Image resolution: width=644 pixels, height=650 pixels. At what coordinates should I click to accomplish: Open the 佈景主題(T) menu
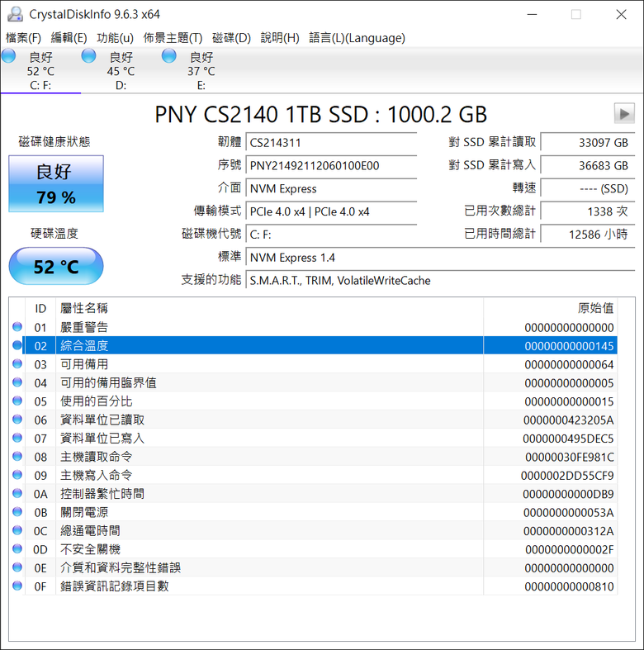coord(173,38)
